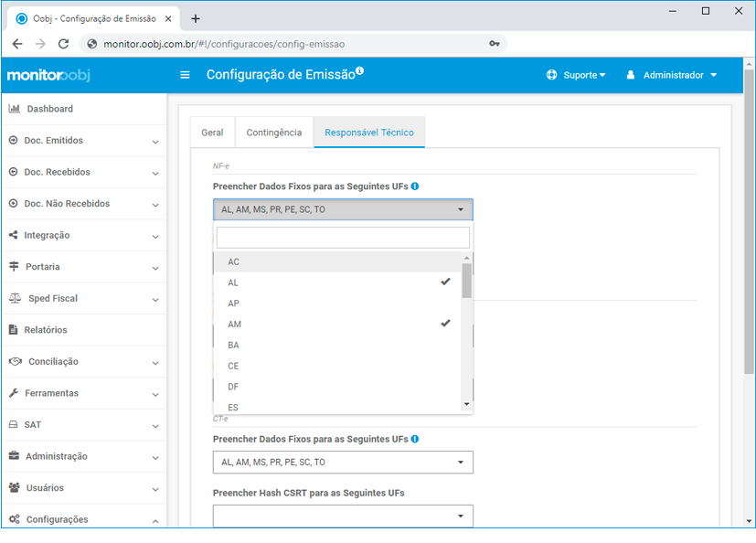This screenshot has height=543, width=756.
Task: Click the site info icon in address bar
Action: tap(91, 44)
